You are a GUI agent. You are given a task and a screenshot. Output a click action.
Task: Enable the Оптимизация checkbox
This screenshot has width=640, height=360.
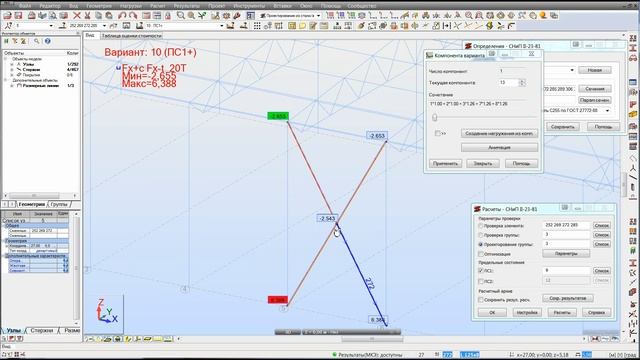481,254
